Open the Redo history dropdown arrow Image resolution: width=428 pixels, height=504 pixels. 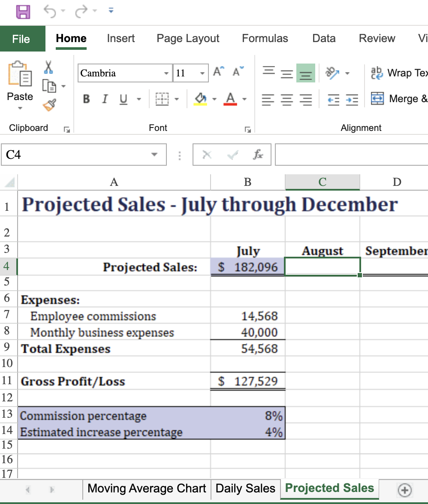pos(95,11)
